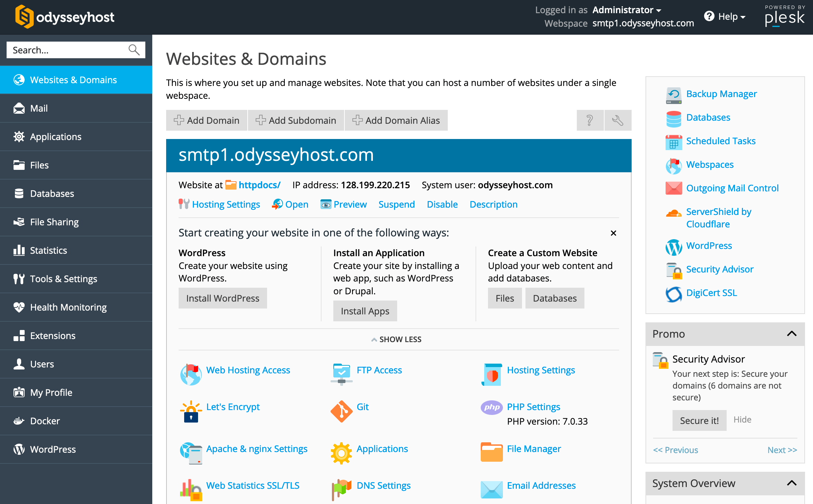813x504 pixels.
Task: Click the search magnifier icon
Action: 134,50
